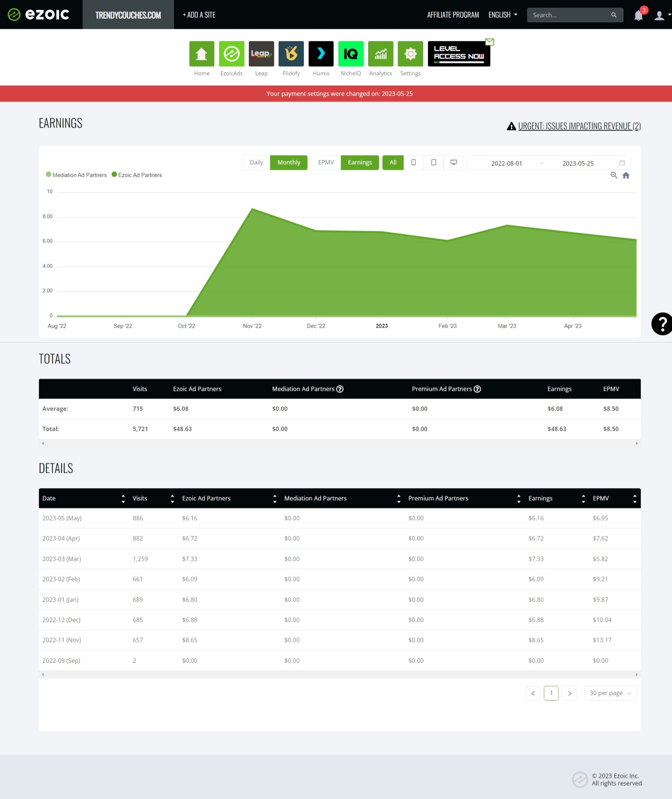Image resolution: width=672 pixels, height=799 pixels.
Task: Filter by mobile phone device
Action: tap(414, 162)
